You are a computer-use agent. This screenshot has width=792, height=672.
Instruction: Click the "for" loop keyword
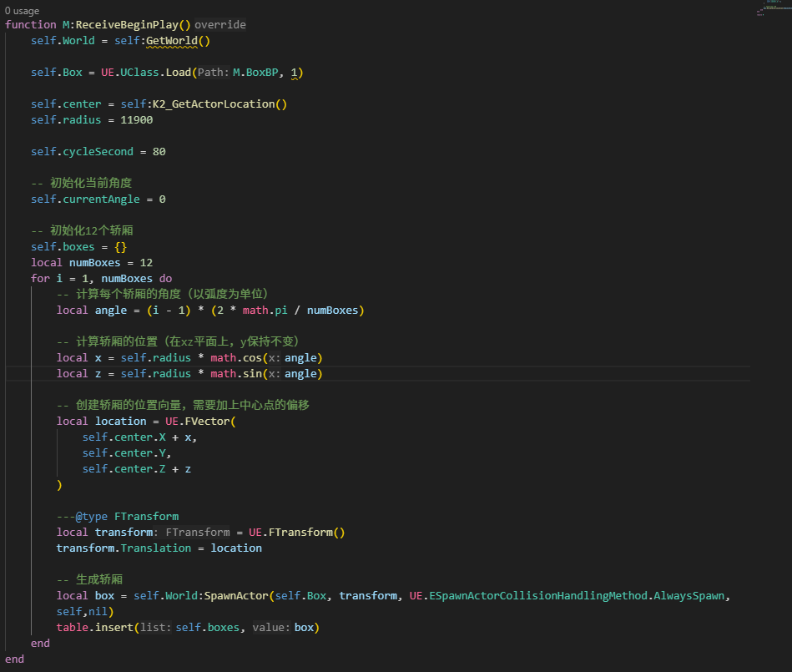click(40, 279)
